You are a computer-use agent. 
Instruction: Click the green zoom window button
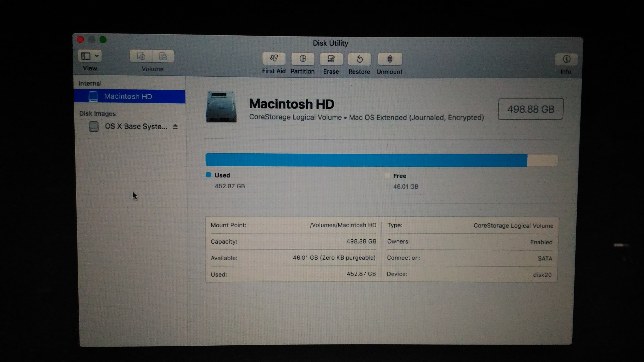pyautogui.click(x=103, y=39)
